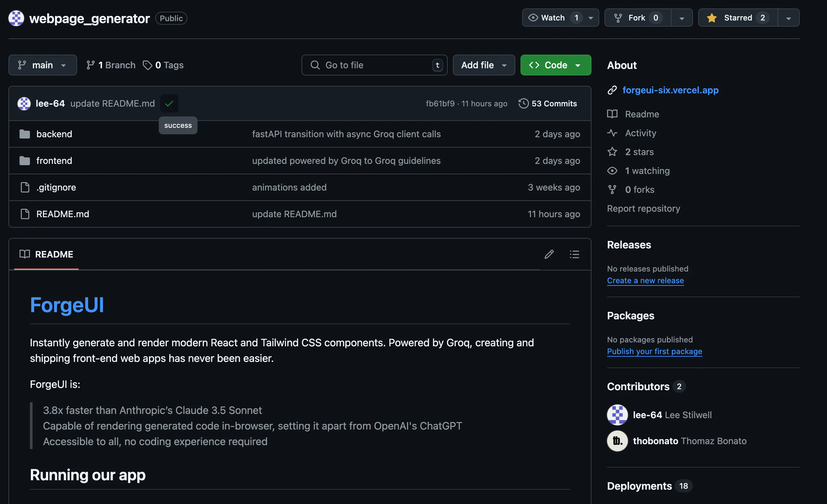The width and height of the screenshot is (827, 504).
Task: Open the README outline list icon
Action: pyautogui.click(x=574, y=254)
